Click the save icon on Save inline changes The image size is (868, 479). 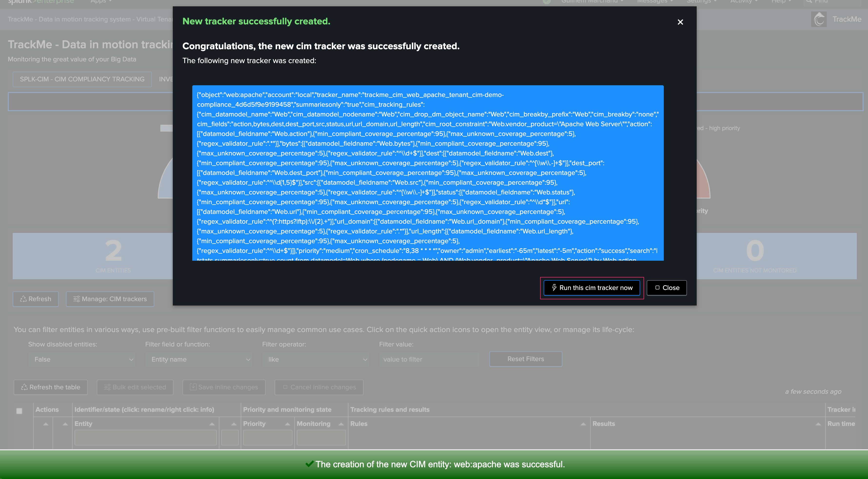[x=193, y=387]
